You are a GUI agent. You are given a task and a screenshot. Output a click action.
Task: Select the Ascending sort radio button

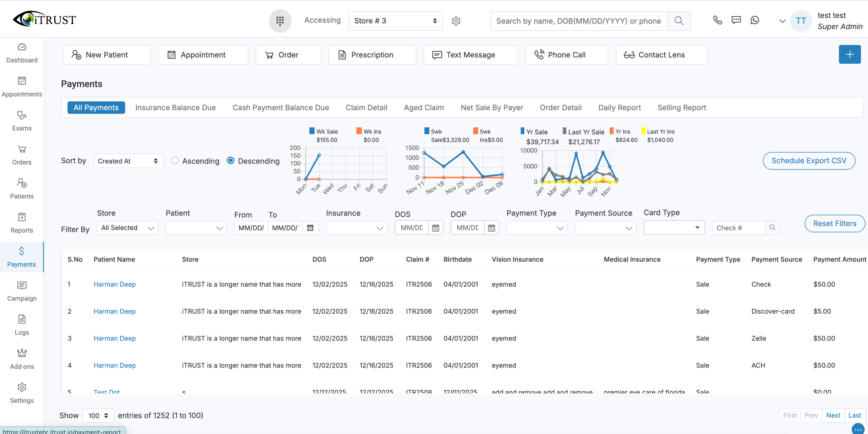click(175, 161)
